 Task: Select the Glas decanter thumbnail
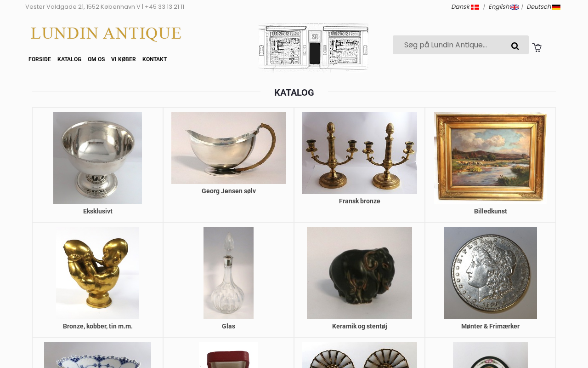228,273
